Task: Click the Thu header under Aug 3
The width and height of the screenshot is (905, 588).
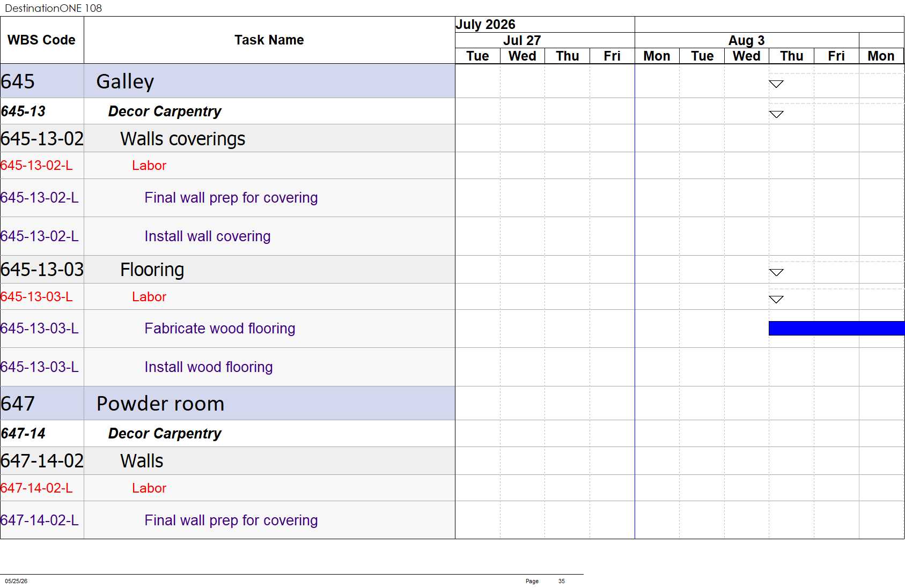Action: tap(792, 56)
